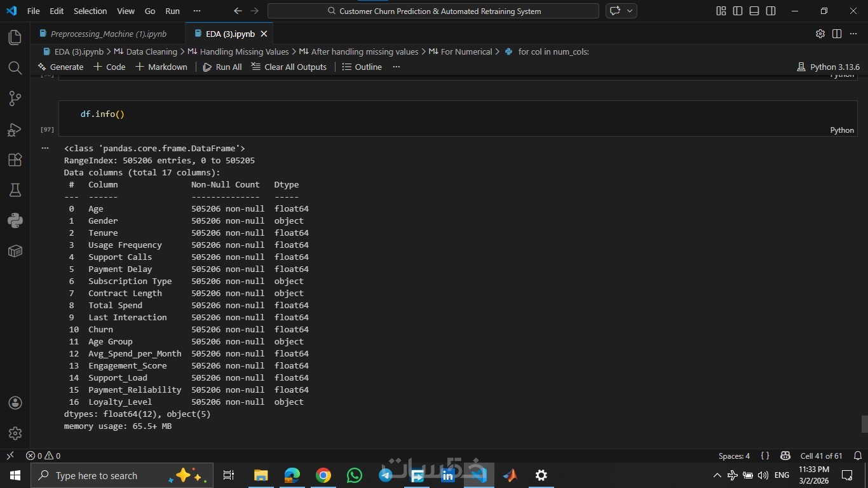The height and width of the screenshot is (488, 868).
Task: Open the Spaces: 4 indentation selector
Action: (x=734, y=456)
